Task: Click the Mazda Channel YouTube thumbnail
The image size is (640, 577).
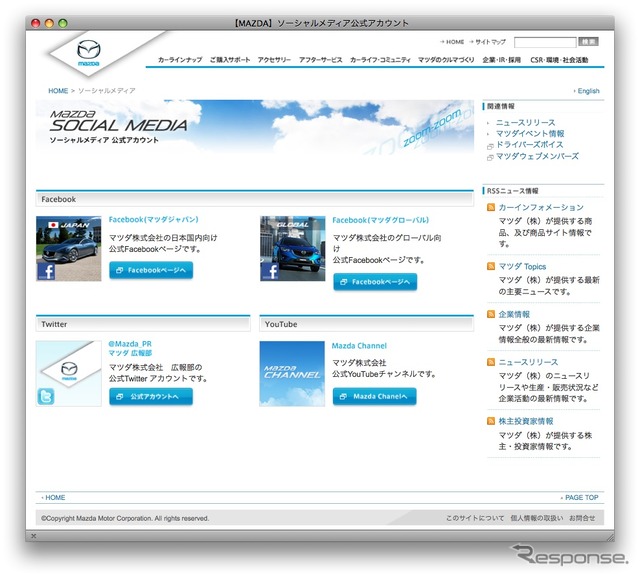Action: click(x=292, y=373)
